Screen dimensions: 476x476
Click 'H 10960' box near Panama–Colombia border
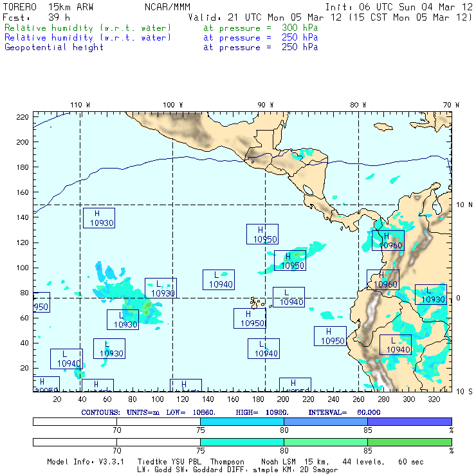[388, 241]
